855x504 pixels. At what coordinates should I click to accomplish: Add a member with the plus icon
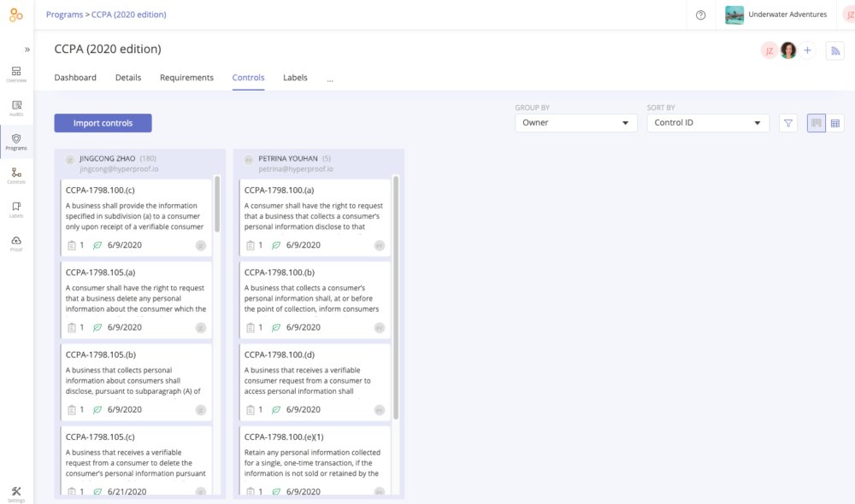[x=808, y=51]
